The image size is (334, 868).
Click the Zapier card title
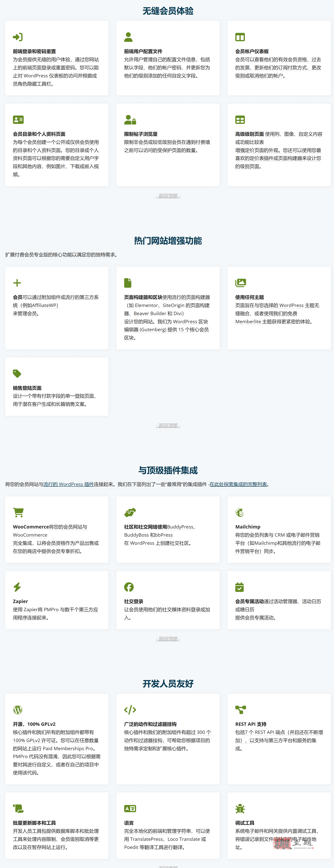coord(20,601)
